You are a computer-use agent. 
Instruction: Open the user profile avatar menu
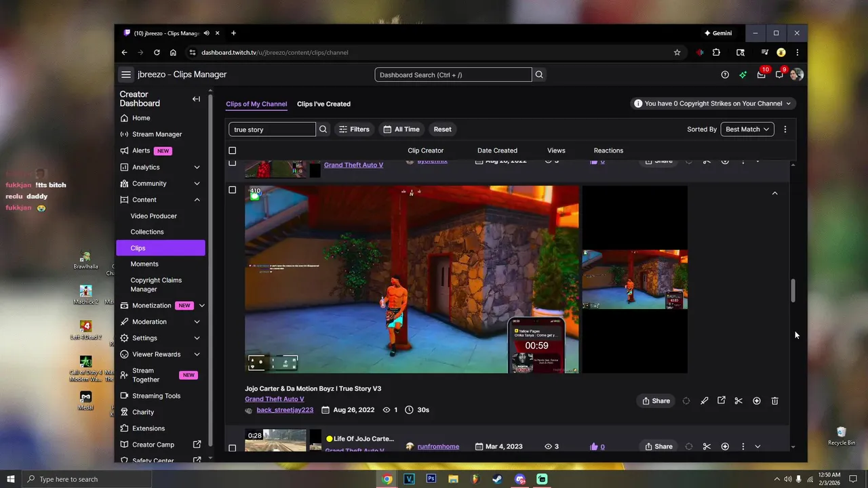point(797,75)
